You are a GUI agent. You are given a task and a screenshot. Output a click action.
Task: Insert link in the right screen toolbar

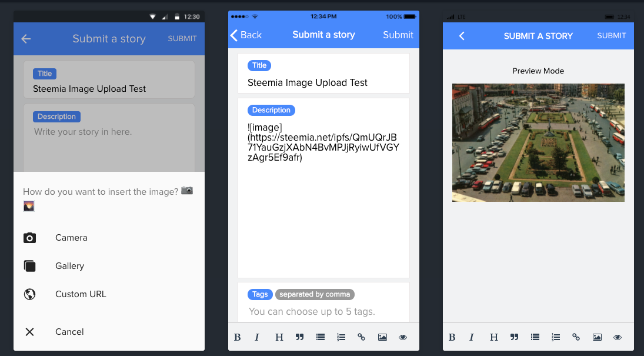[x=576, y=337]
